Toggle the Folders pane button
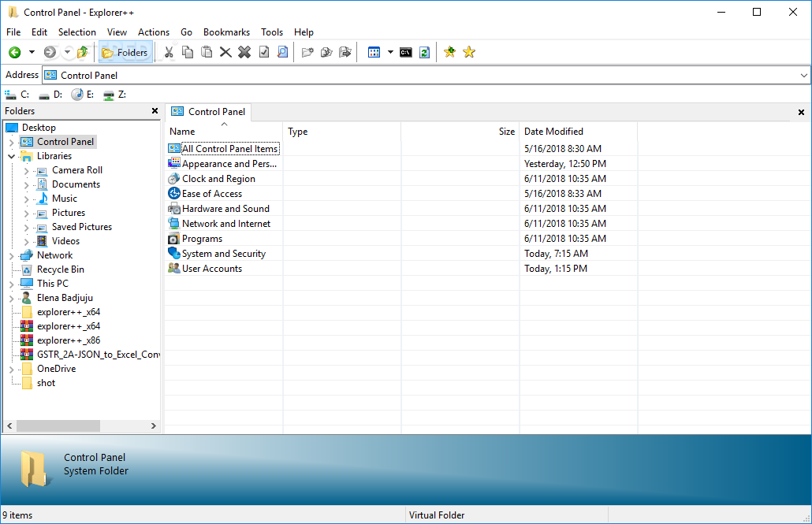The height and width of the screenshot is (524, 812). (x=125, y=52)
